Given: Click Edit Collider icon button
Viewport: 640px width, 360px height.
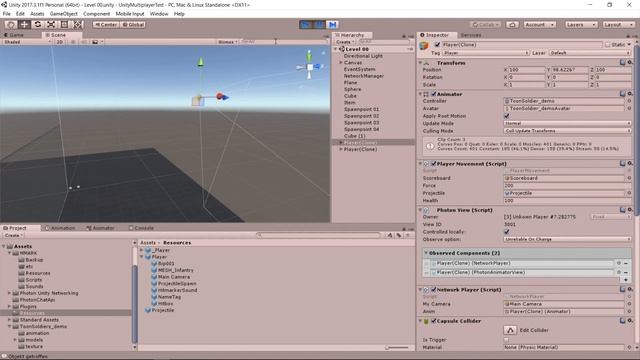Looking at the screenshot, I should 510,330.
